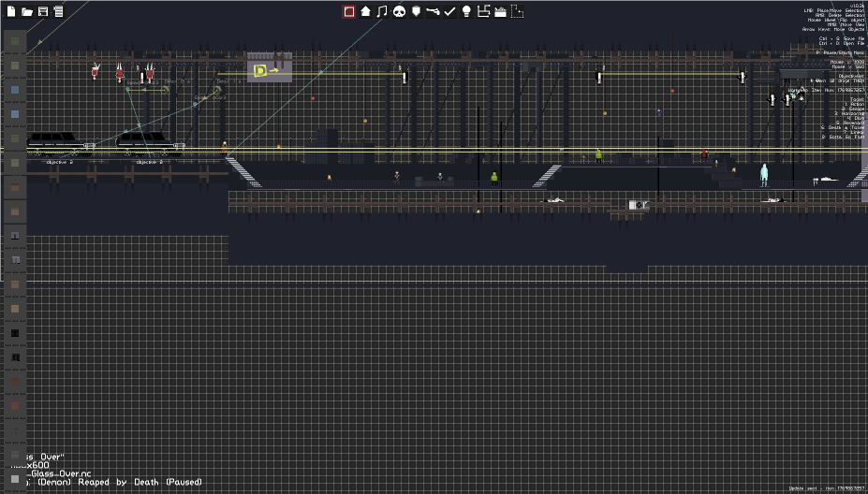Open the level properties list icon
This screenshot has height=494, width=868.
point(58,11)
